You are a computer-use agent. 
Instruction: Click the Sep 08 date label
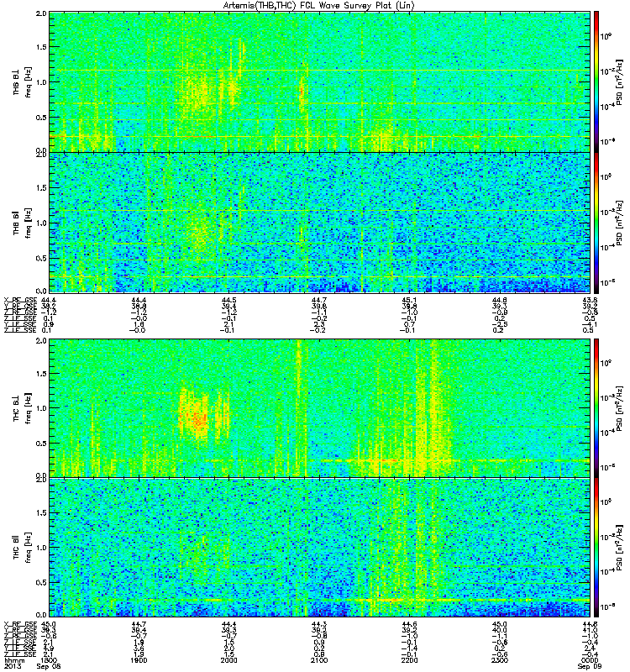click(x=49, y=666)
